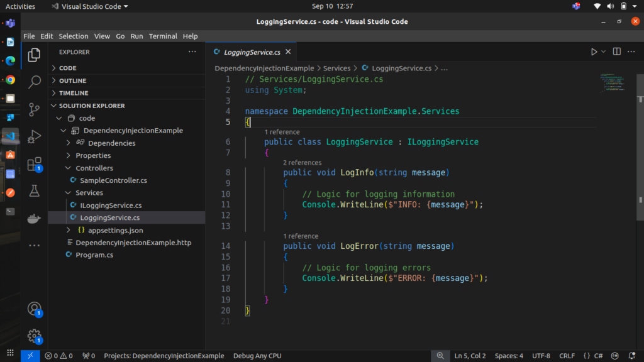The height and width of the screenshot is (362, 644).
Task: Open the Accounts icon in activity bar
Action: 35,309
